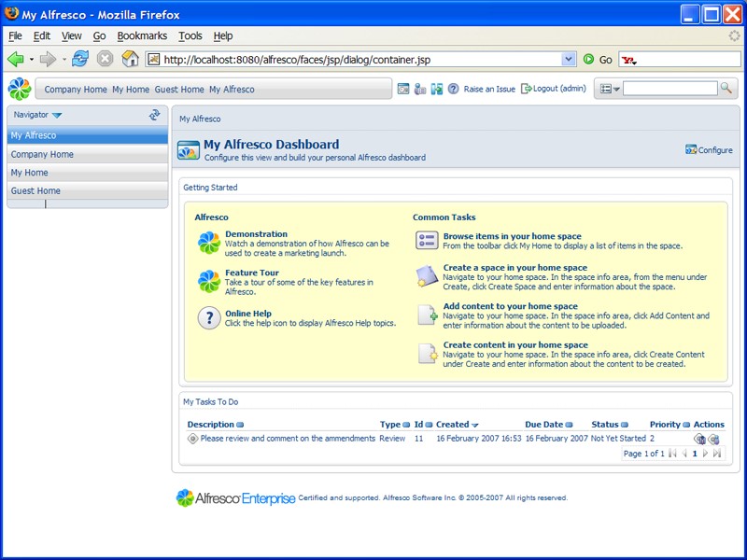Click the User Options icon in toolbar
Screen dimensions: 747x560
(420, 89)
